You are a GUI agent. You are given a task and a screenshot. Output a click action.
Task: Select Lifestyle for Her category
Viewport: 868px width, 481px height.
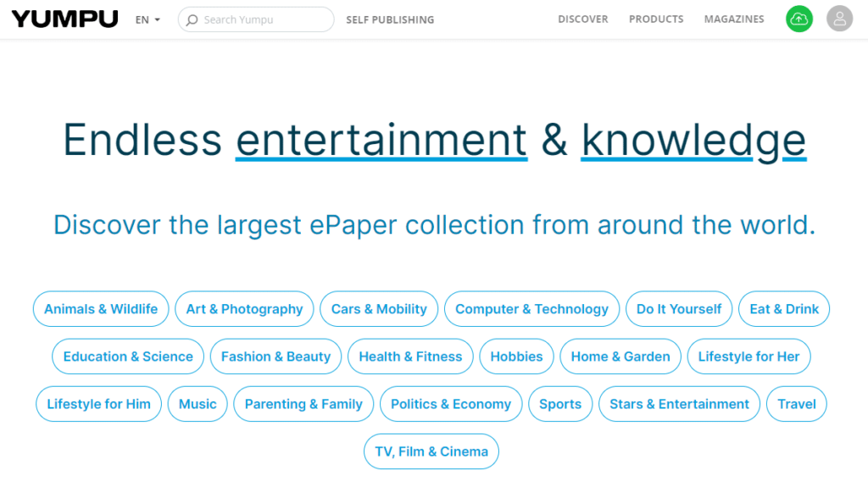748,357
